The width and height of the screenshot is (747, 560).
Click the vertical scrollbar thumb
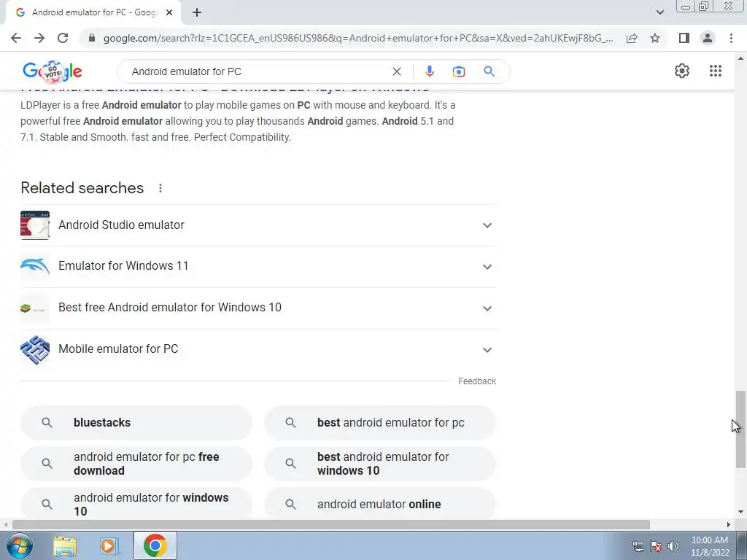tap(740, 429)
